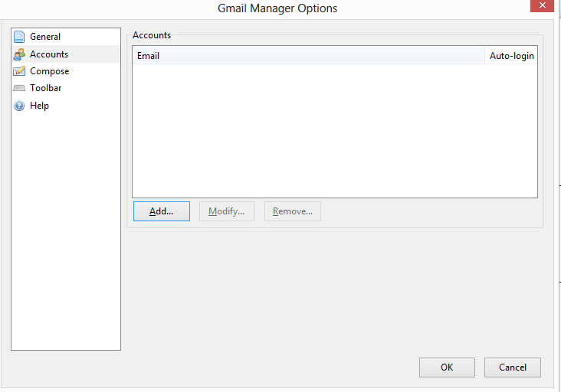Click the Toolbar icon in sidebar

coord(19,88)
